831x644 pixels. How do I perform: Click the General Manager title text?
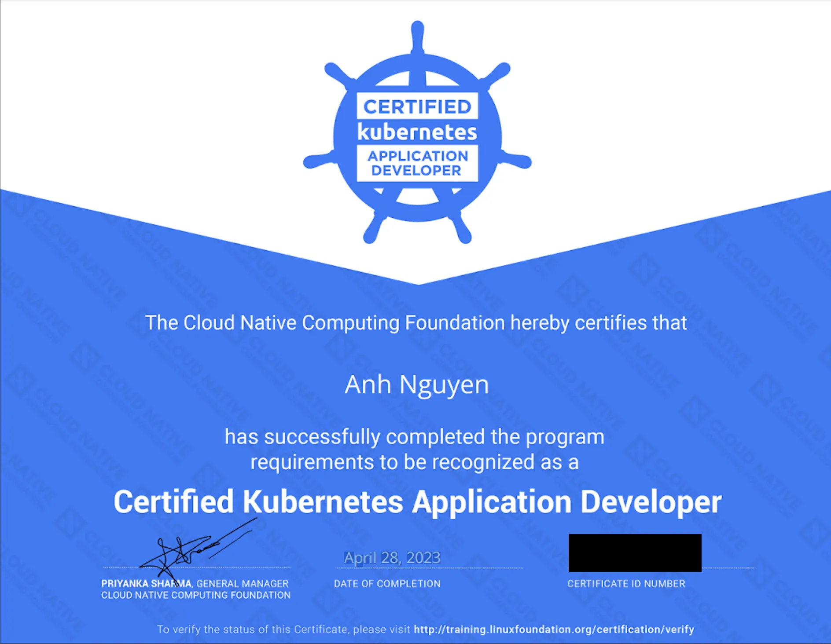point(241,584)
